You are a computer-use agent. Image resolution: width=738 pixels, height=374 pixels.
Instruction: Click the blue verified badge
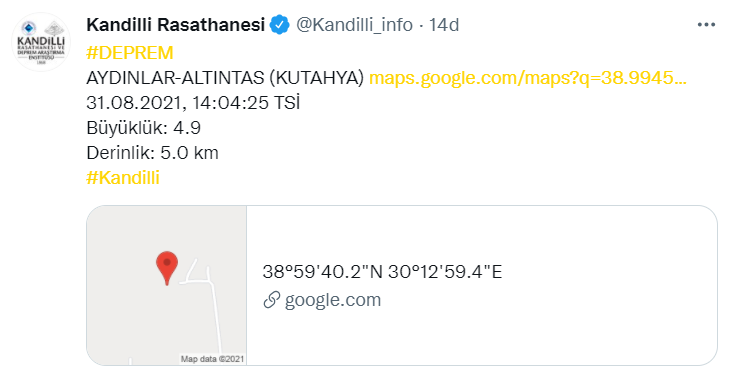pyautogui.click(x=280, y=25)
